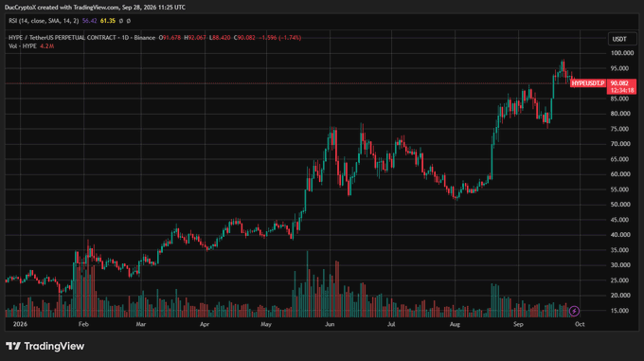The height and width of the screenshot is (361, 644).
Task: Click the volume value 4.2M
Action: pos(46,46)
